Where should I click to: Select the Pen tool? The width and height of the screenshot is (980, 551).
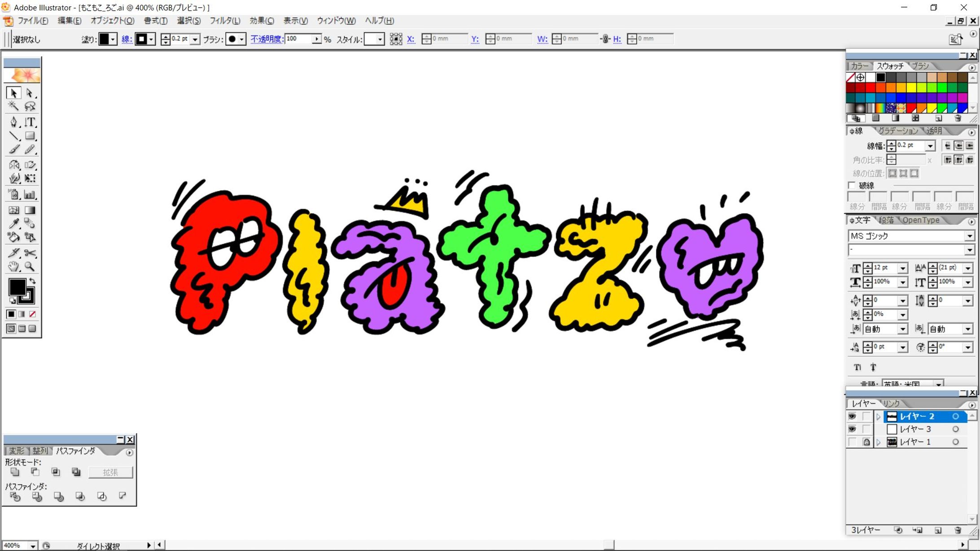(13, 122)
